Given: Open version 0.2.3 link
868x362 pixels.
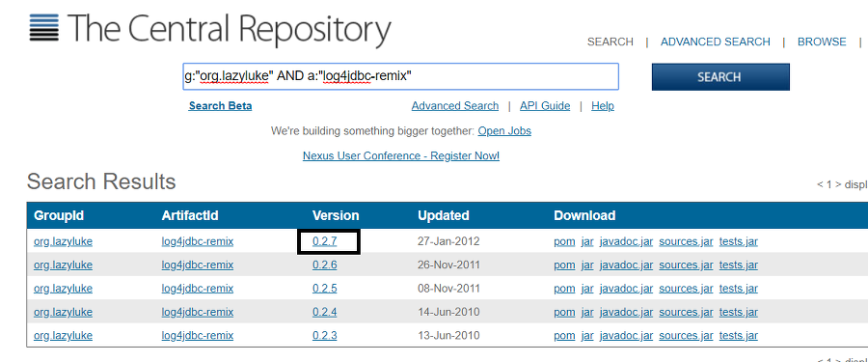Looking at the screenshot, I should (x=324, y=335).
